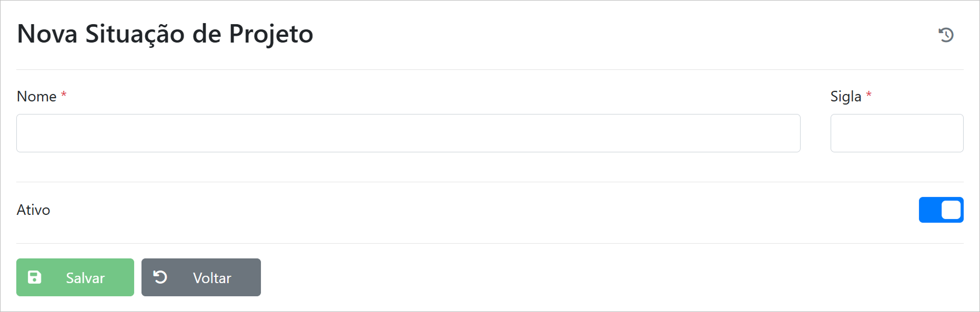Click the red asterisk beside Sigla
The width and height of the screenshot is (980, 312).
pyautogui.click(x=868, y=95)
